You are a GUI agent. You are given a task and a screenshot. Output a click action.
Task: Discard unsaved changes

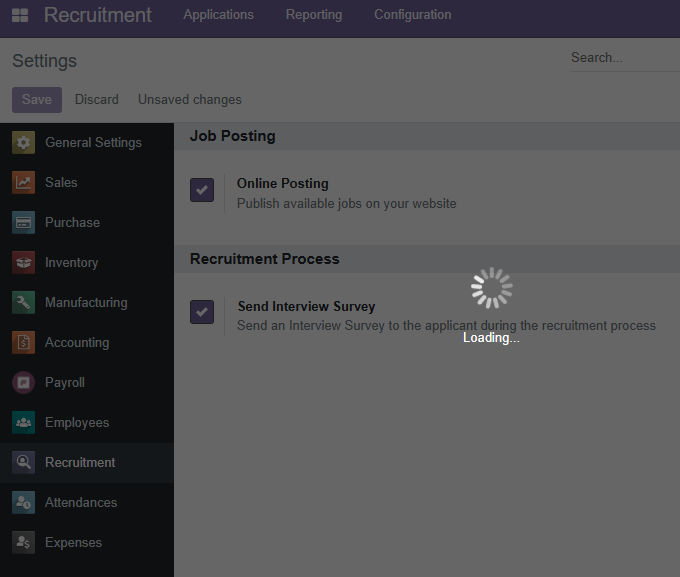click(x=97, y=100)
